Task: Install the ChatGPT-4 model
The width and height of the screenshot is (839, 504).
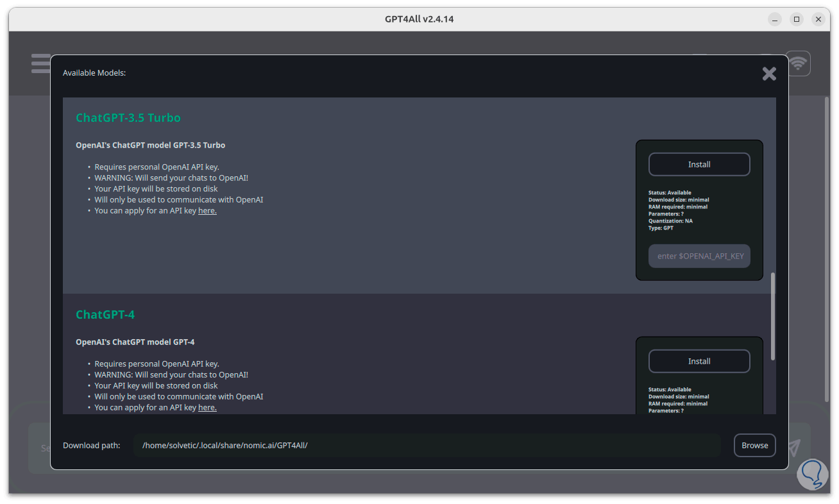Action: tap(699, 361)
